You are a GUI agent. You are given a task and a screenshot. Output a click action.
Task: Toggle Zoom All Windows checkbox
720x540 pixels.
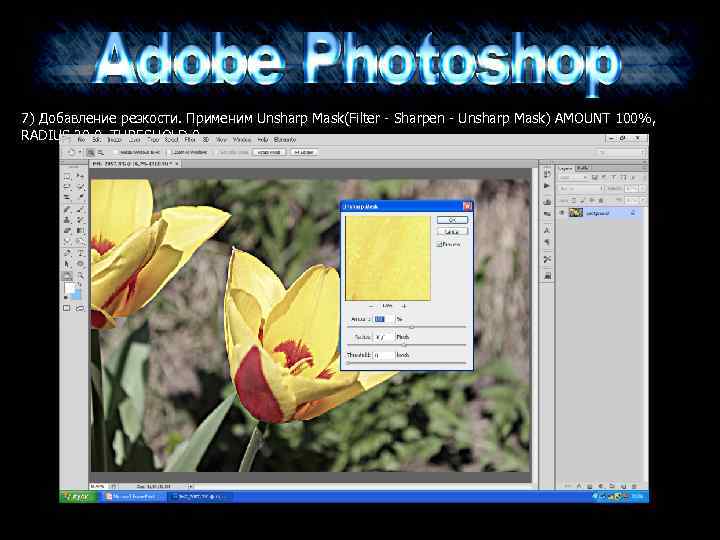(x=169, y=152)
